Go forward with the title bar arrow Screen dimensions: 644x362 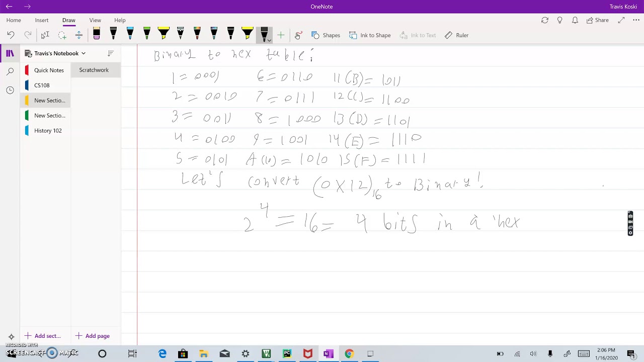27,7
